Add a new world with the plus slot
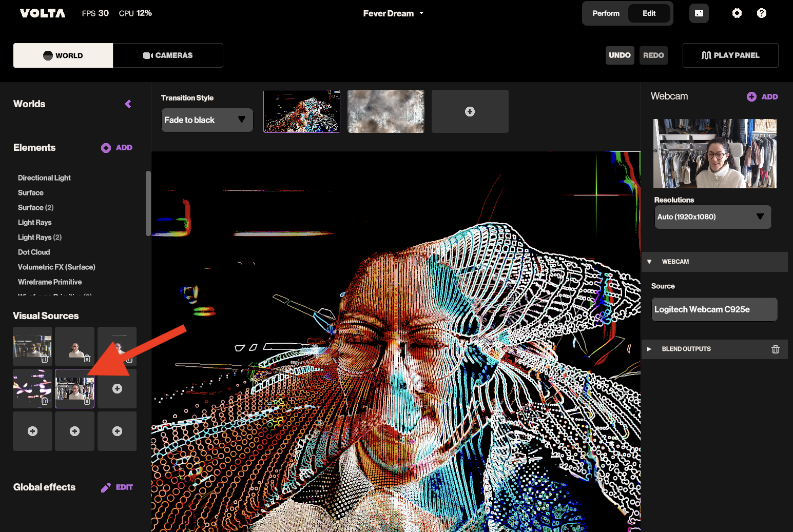 tap(470, 111)
